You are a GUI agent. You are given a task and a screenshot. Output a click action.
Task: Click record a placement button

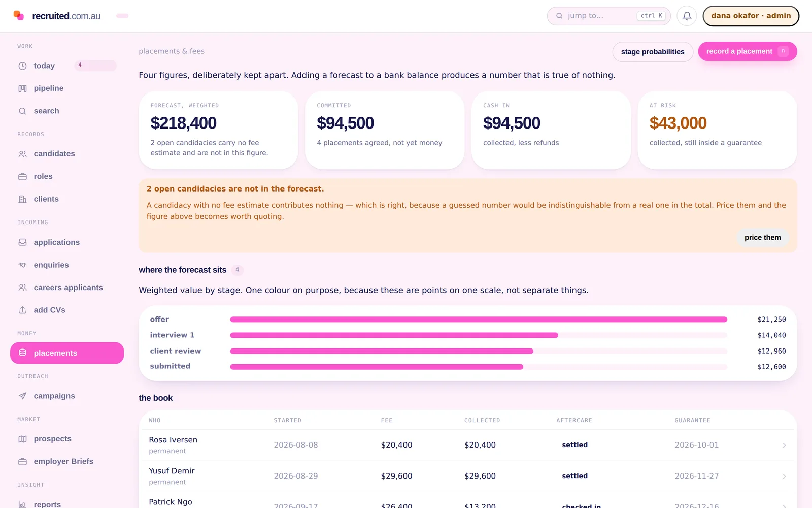point(747,51)
